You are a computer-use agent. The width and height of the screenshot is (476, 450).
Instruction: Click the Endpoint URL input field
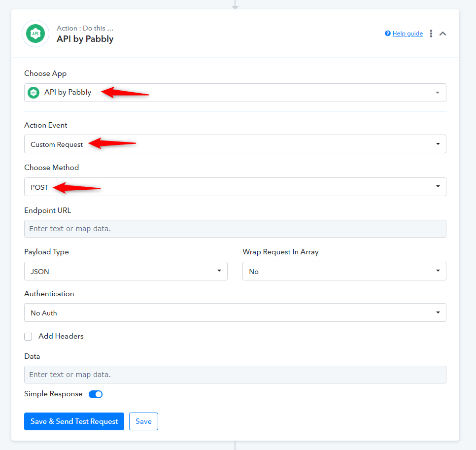coord(235,229)
